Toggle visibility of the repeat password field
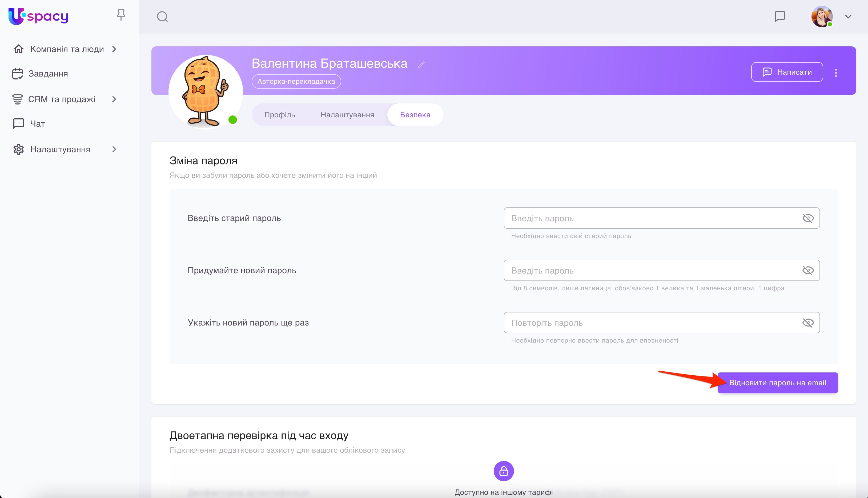868x498 pixels. click(808, 323)
